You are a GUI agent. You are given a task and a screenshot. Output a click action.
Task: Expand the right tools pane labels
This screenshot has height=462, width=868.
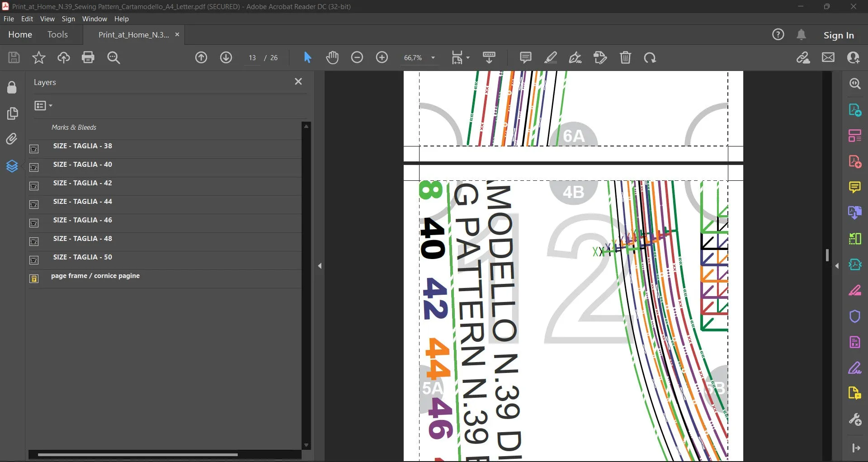tap(856, 448)
